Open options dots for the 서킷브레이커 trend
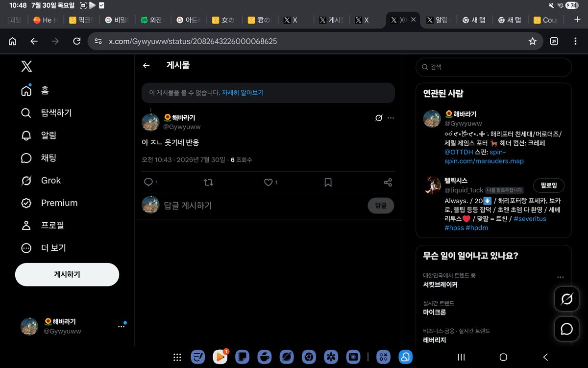The height and width of the screenshot is (368, 588). (561, 277)
